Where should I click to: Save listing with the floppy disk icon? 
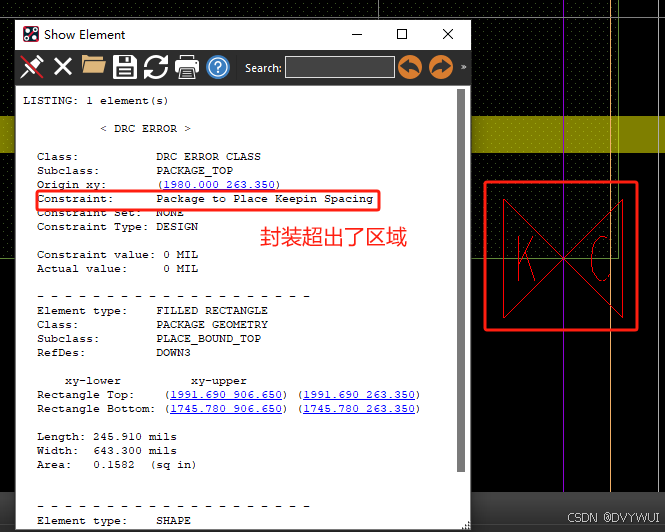point(125,67)
